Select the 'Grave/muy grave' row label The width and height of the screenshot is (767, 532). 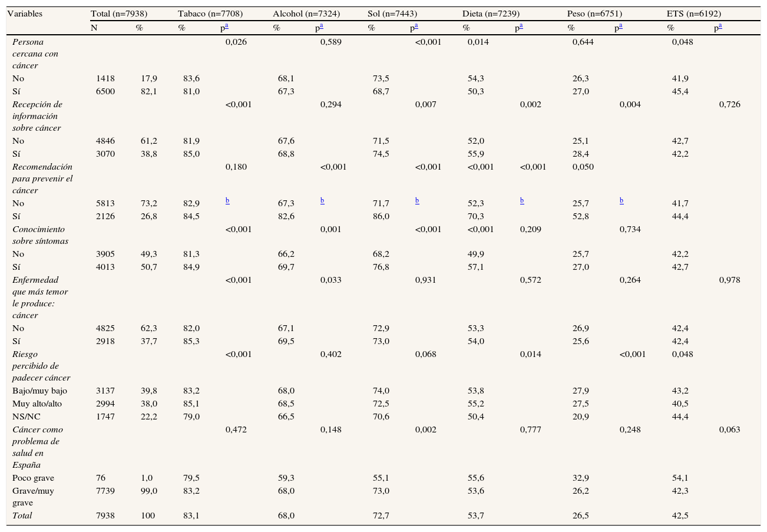(x=33, y=496)
